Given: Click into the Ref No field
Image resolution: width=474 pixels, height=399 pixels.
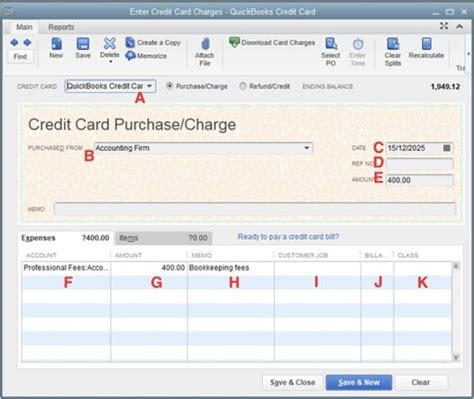Looking at the screenshot, I should (x=419, y=164).
